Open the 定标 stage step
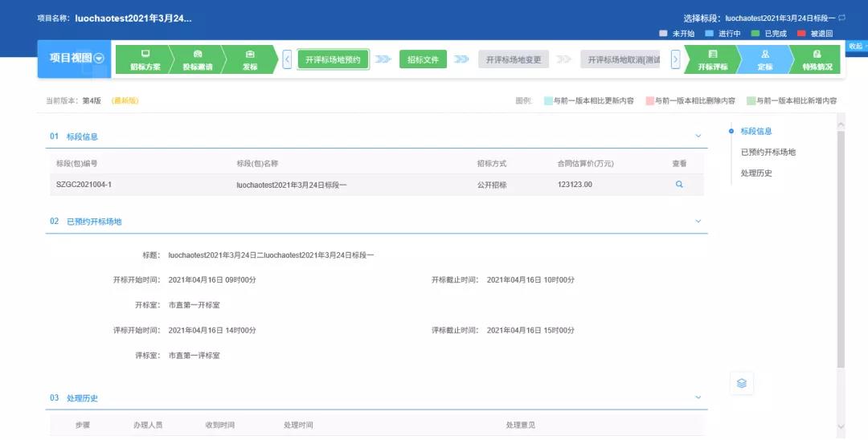Viewport: 868px width, 440px height. pyautogui.click(x=764, y=60)
